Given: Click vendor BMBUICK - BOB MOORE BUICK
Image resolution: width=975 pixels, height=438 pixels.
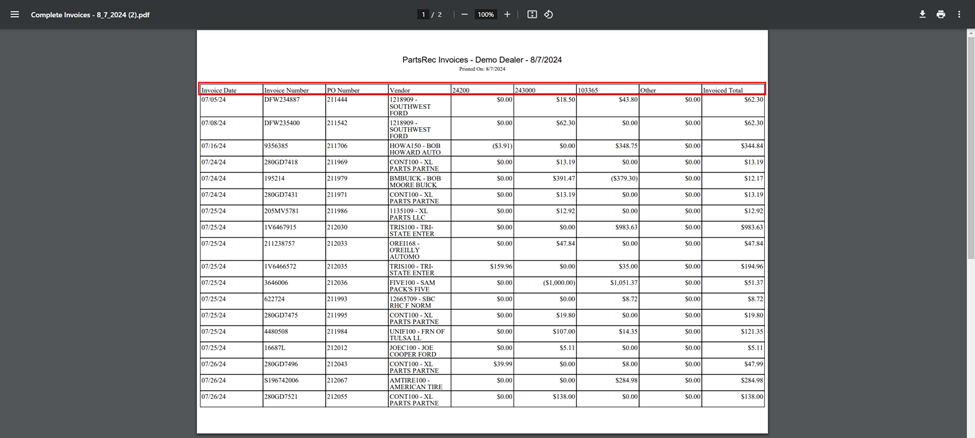Looking at the screenshot, I should pos(415,182).
